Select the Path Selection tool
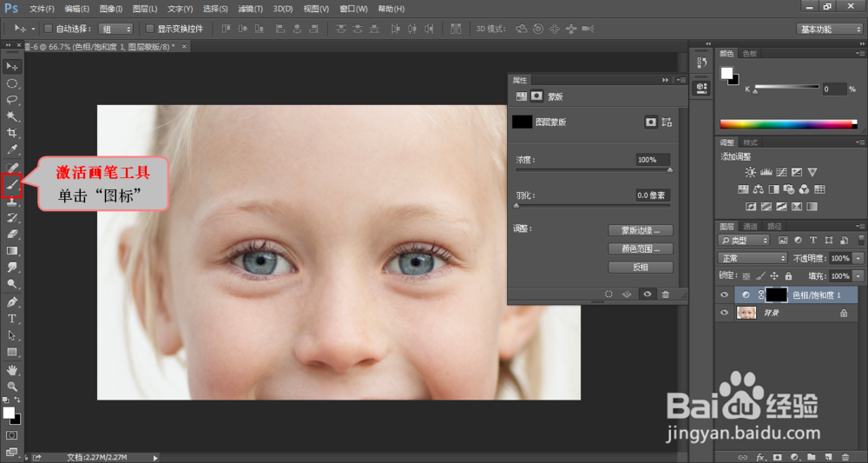Viewport: 868px width, 463px height. (11, 335)
